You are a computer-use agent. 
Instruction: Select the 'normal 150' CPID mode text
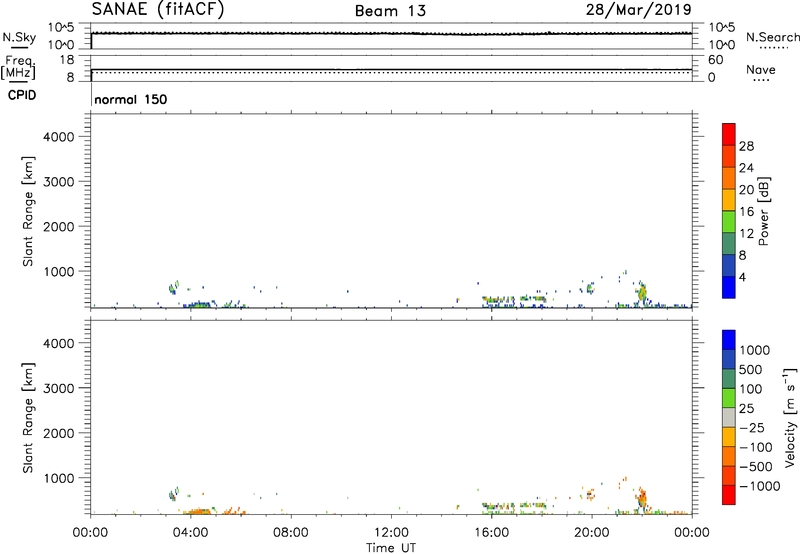[x=131, y=99]
